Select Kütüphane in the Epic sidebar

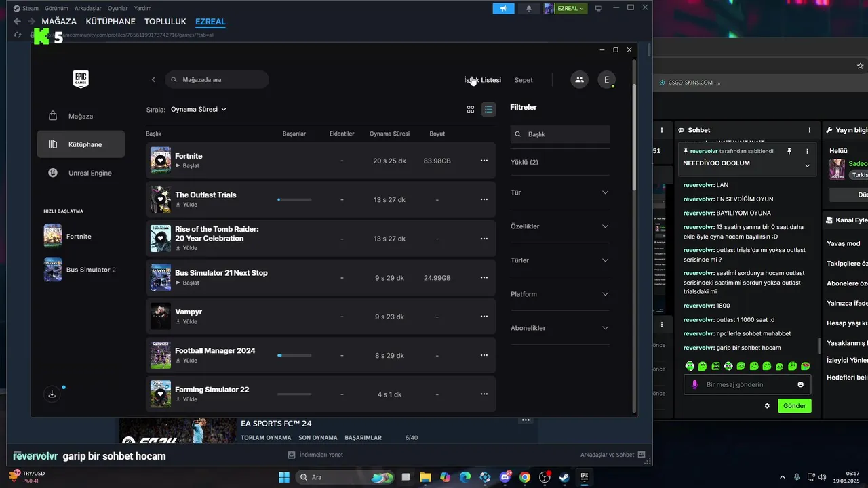click(x=81, y=144)
